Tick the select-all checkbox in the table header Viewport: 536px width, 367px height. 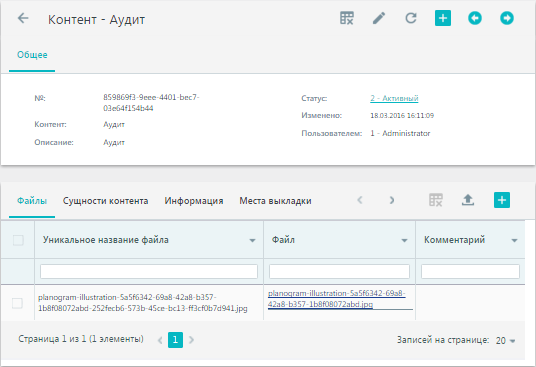click(x=18, y=240)
